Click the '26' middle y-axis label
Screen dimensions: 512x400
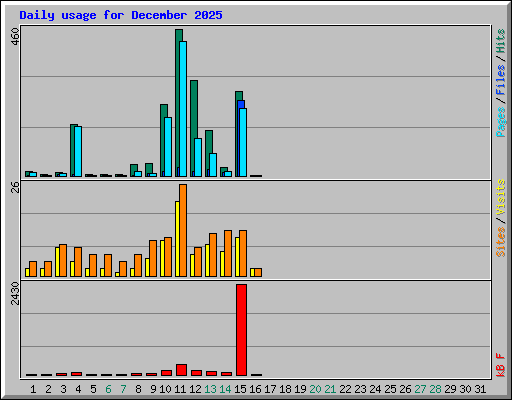(15, 187)
